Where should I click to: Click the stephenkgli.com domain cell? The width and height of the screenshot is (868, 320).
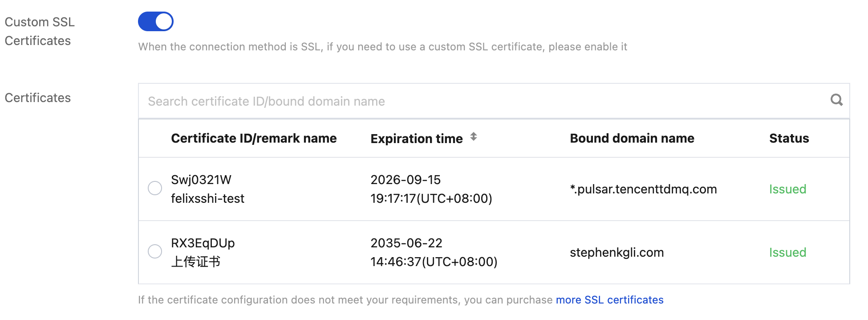point(617,253)
